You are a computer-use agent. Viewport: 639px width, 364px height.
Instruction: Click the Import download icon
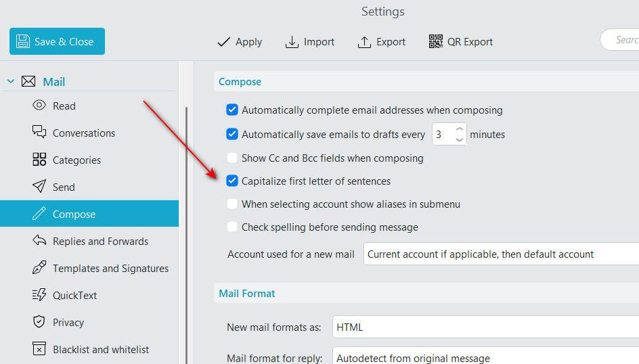[292, 42]
